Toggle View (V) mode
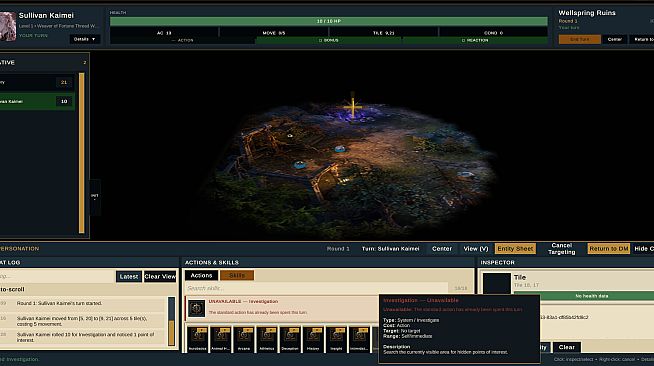The height and width of the screenshot is (366, 654). (475, 249)
